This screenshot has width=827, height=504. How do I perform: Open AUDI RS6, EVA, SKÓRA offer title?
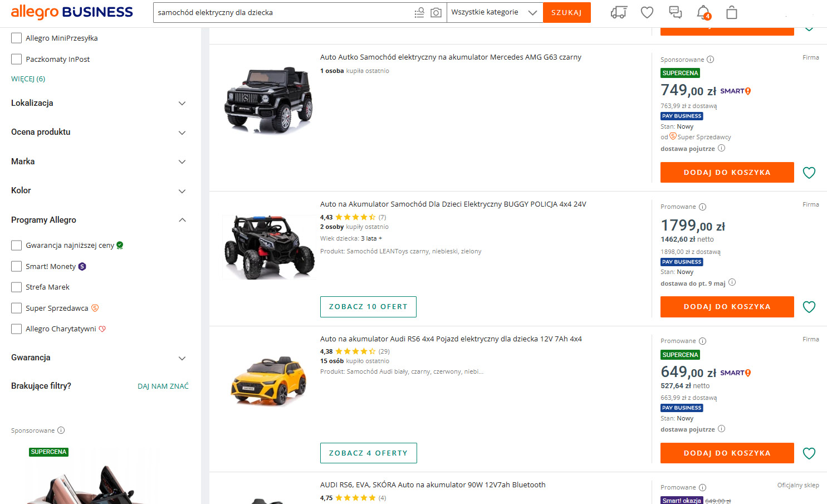pyautogui.click(x=433, y=485)
